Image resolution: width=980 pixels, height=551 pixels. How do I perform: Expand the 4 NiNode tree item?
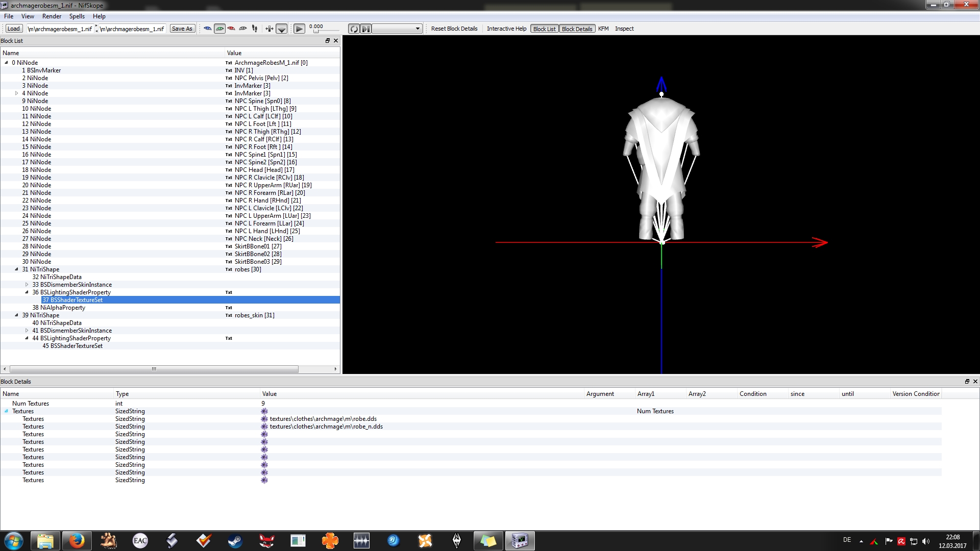(17, 93)
